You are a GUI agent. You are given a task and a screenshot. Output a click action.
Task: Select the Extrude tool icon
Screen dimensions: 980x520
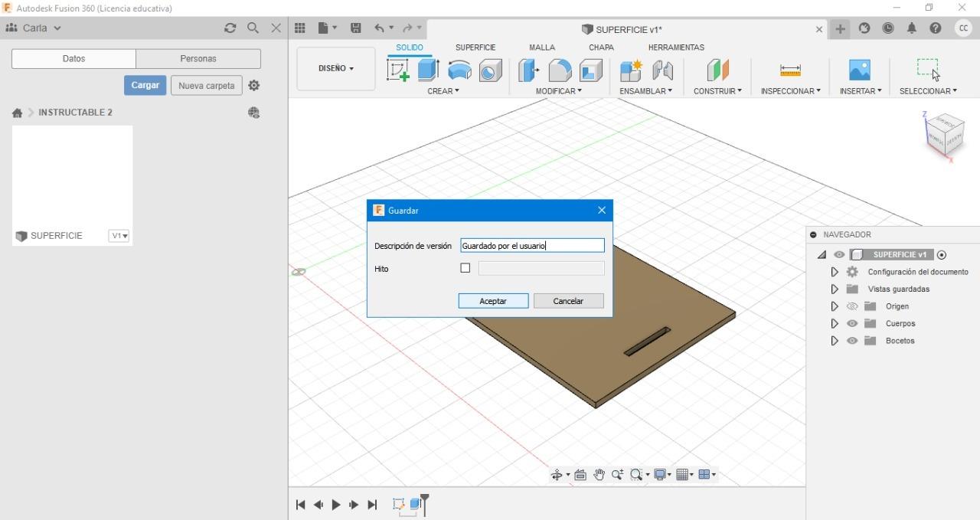pyautogui.click(x=428, y=70)
